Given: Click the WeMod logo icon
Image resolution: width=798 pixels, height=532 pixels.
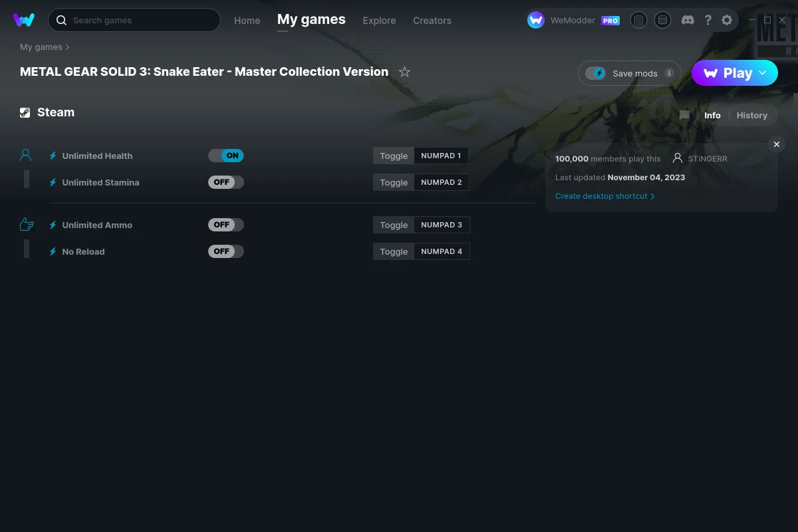Looking at the screenshot, I should click(x=24, y=20).
